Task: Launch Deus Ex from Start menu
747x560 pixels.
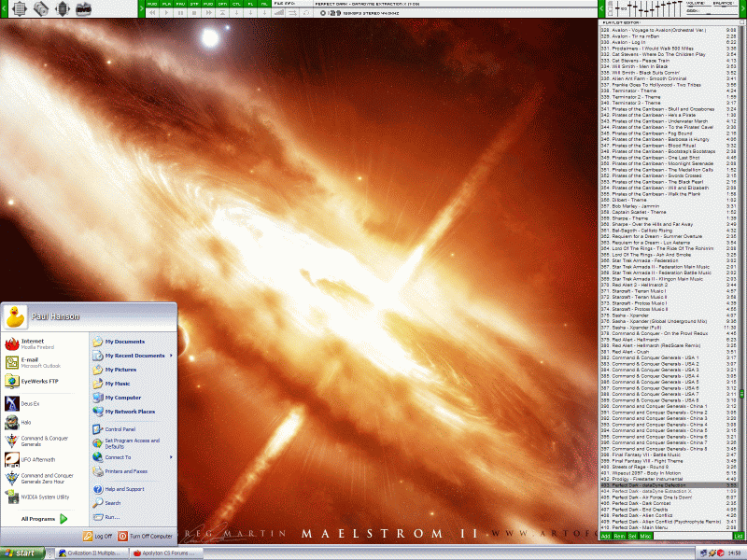Action: point(44,404)
